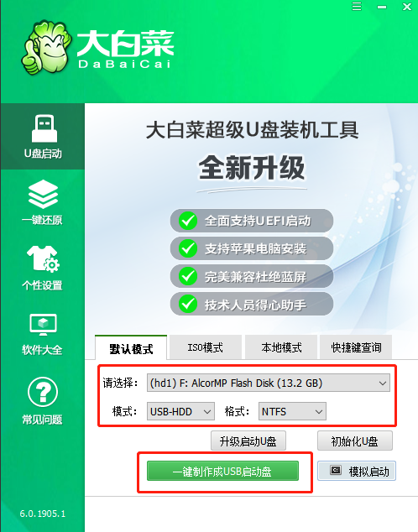Expand the NTFS format dropdown
This screenshot has height=532, width=418.
pos(292,411)
